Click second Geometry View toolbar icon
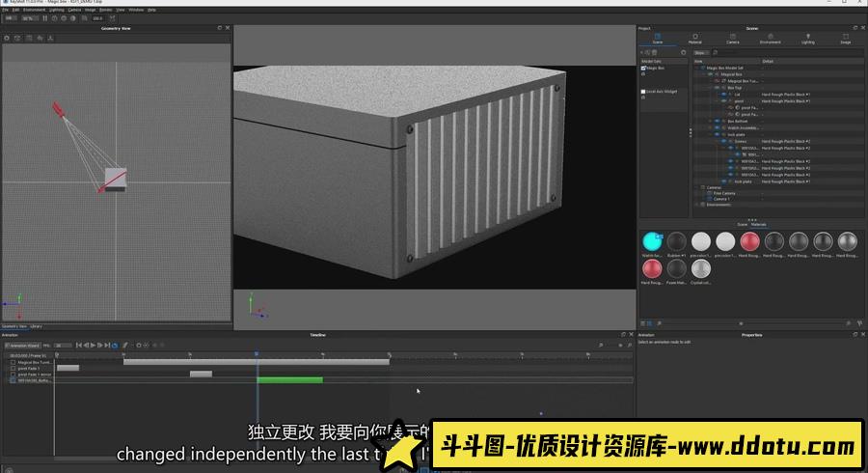The width and height of the screenshot is (868, 473). click(x=17, y=39)
